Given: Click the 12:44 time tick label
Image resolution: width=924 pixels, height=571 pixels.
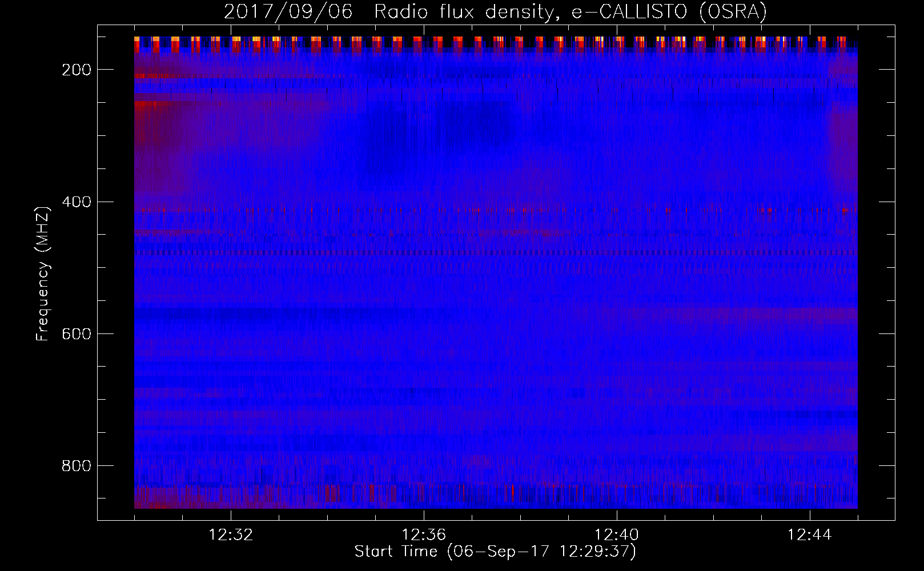Looking at the screenshot, I should click(x=810, y=535).
